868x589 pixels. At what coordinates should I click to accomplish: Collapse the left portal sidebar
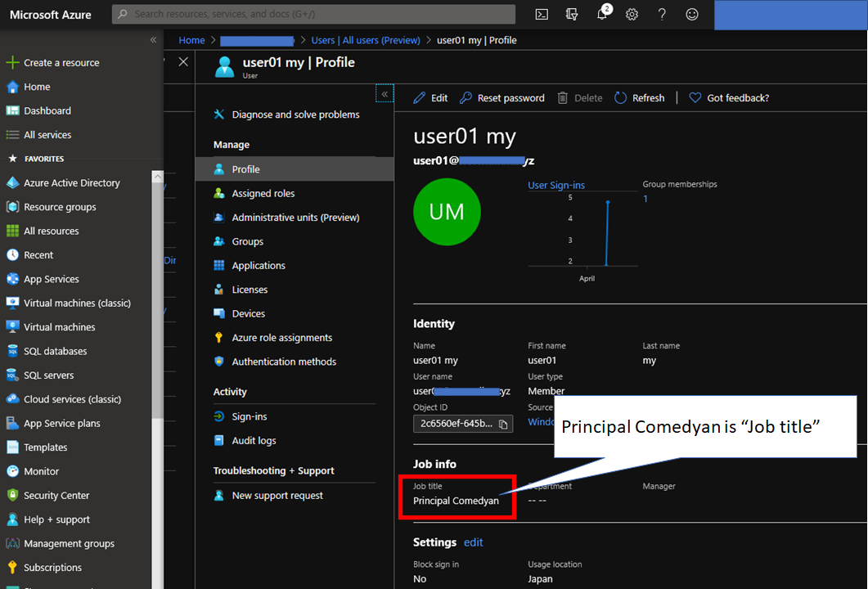coord(153,40)
